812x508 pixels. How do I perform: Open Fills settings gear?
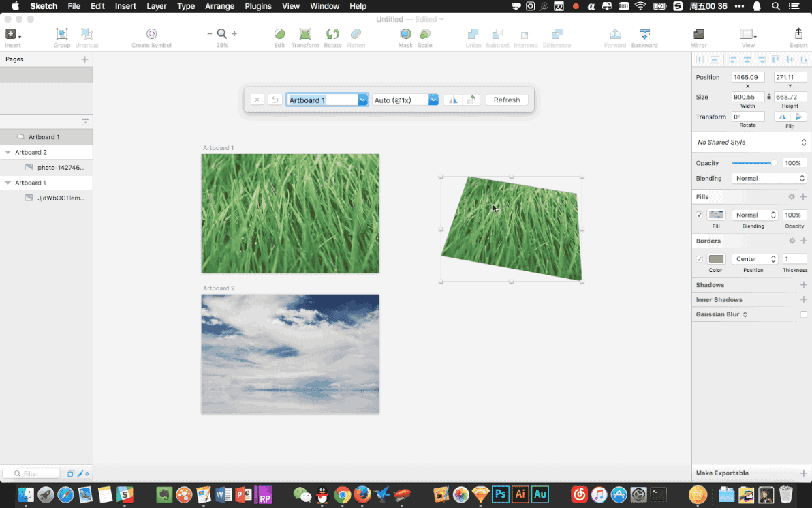[792, 197]
